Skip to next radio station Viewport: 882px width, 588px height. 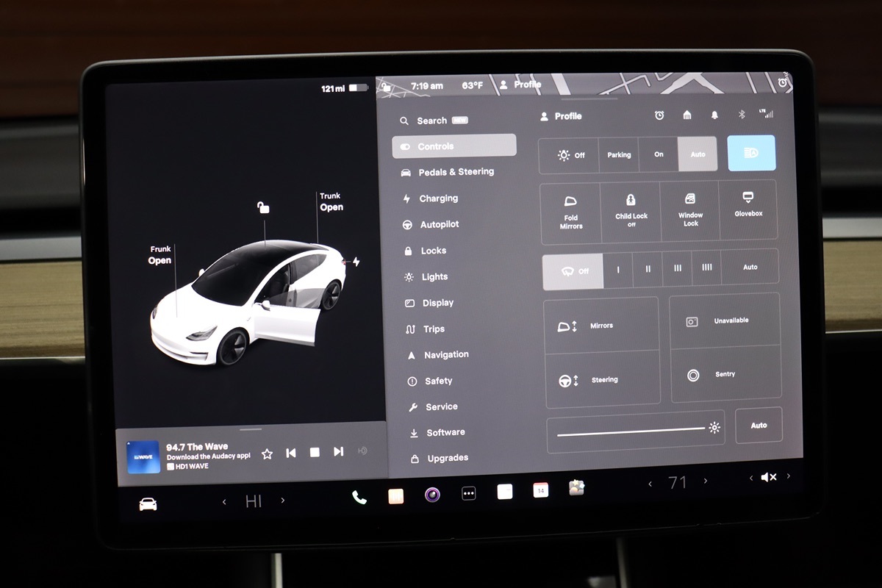tap(338, 452)
